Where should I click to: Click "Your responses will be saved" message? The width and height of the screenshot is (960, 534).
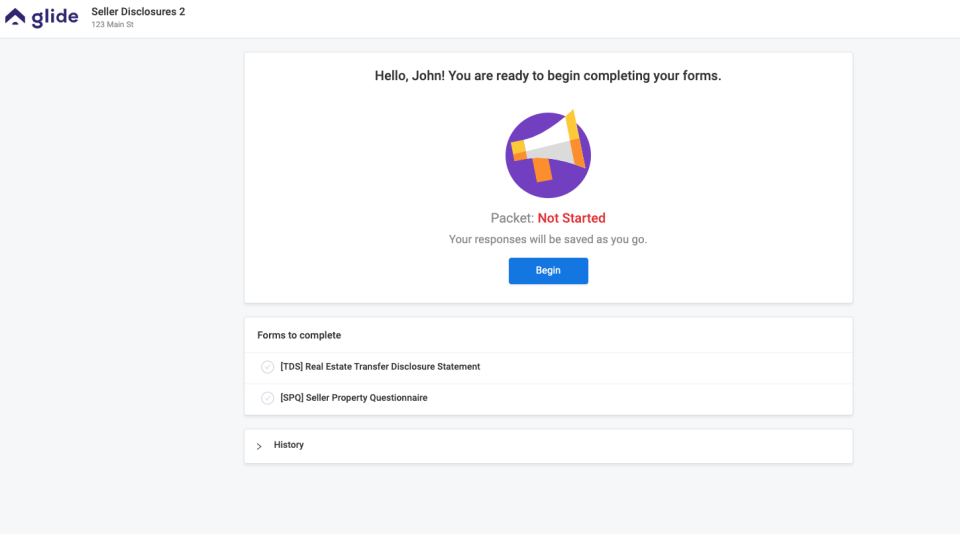tap(547, 240)
